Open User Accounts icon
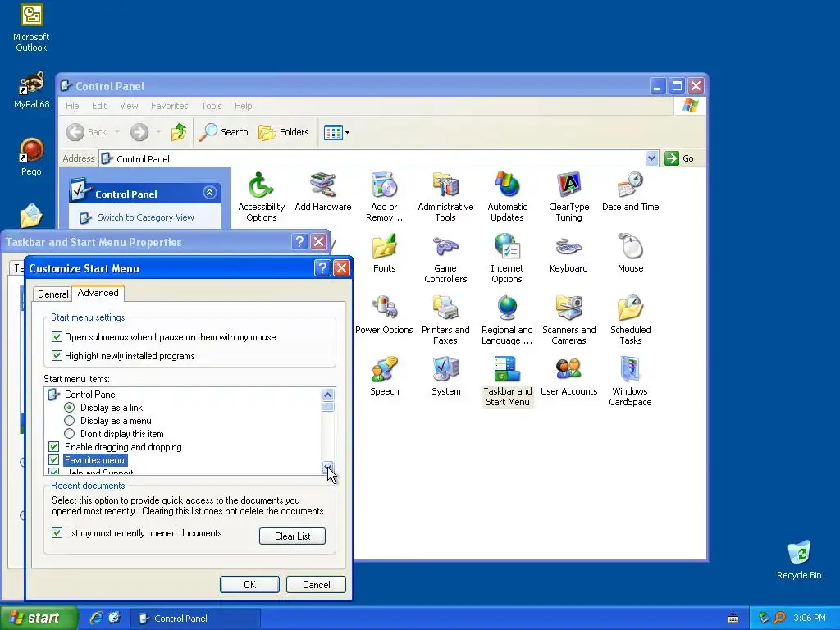This screenshot has width=840, height=630. [x=568, y=376]
